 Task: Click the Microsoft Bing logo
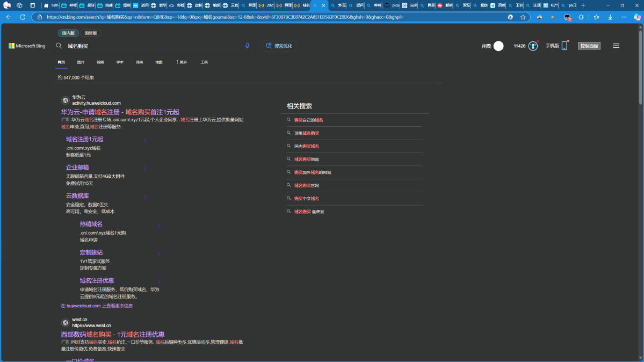27,46
